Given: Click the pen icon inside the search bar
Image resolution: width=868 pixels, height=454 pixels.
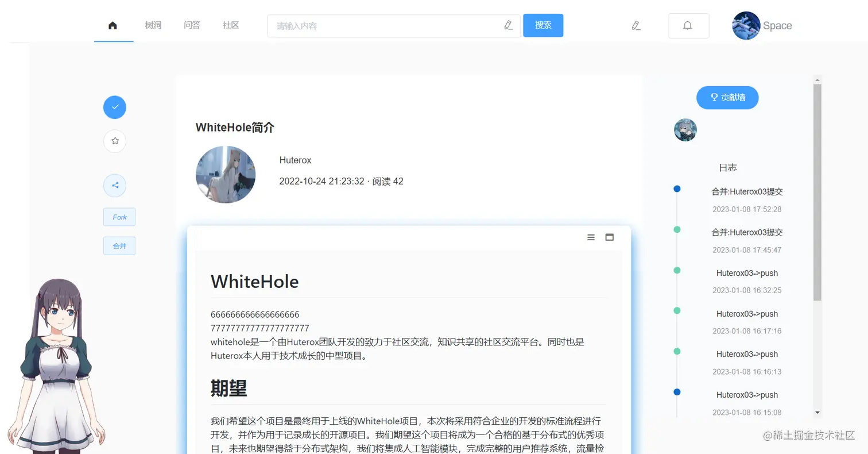Looking at the screenshot, I should click(507, 25).
